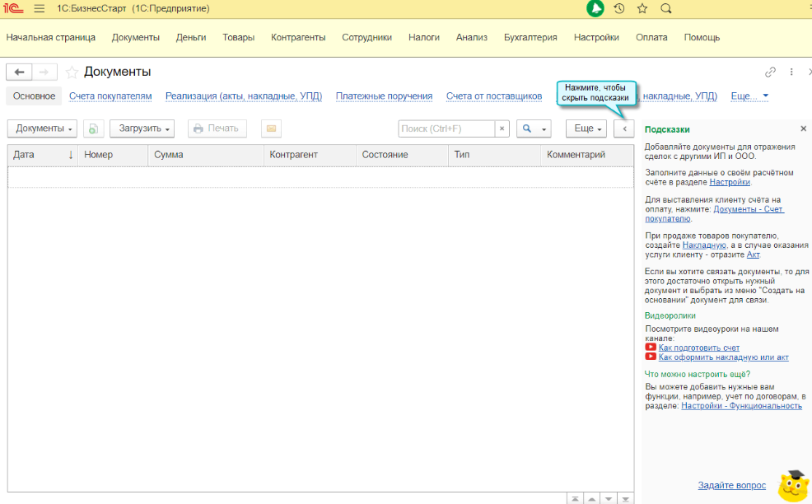The height and width of the screenshot is (504, 812).
Task: Open the Бухгалтерия menu section
Action: tap(530, 37)
